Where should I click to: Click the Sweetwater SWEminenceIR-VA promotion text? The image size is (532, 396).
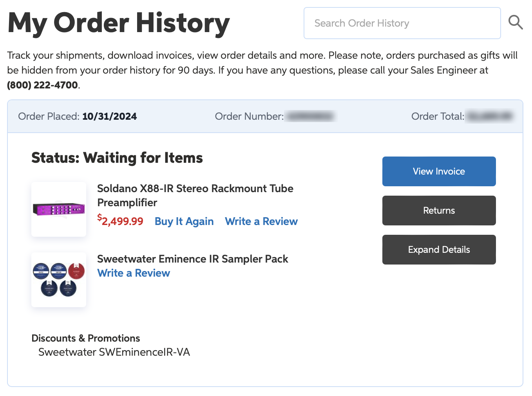point(114,352)
